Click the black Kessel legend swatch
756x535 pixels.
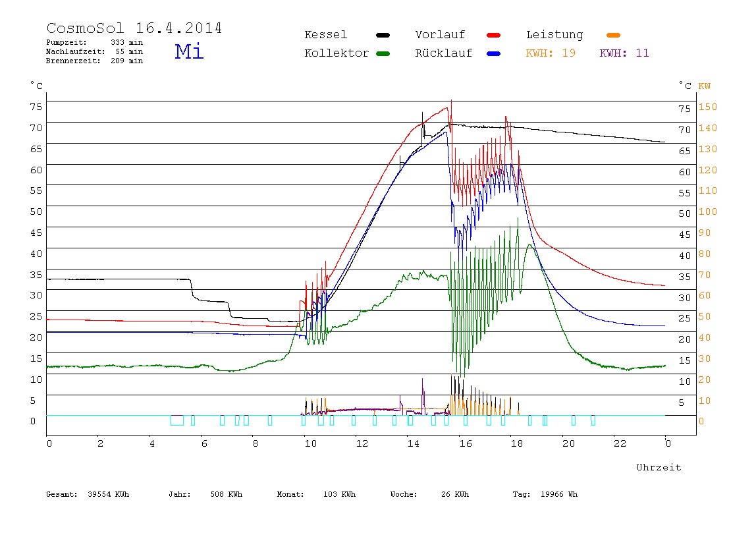[383, 35]
